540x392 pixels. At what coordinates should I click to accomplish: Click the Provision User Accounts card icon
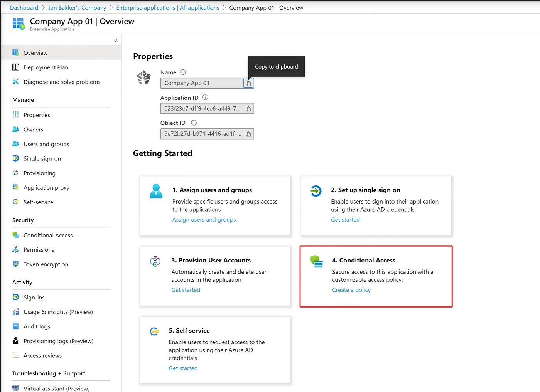click(155, 261)
